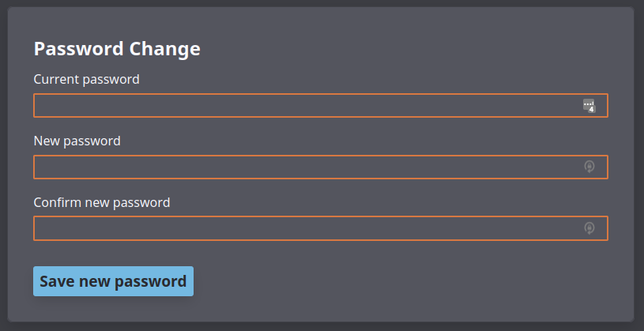644x331 pixels.
Task: Open the lock-with-arrow icon under New password
Action: [589, 167]
